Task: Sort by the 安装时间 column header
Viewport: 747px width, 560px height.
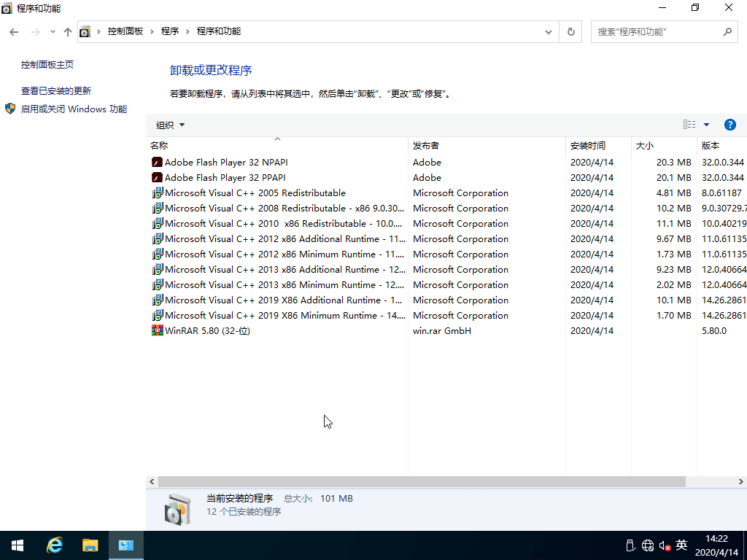Action: (x=599, y=146)
